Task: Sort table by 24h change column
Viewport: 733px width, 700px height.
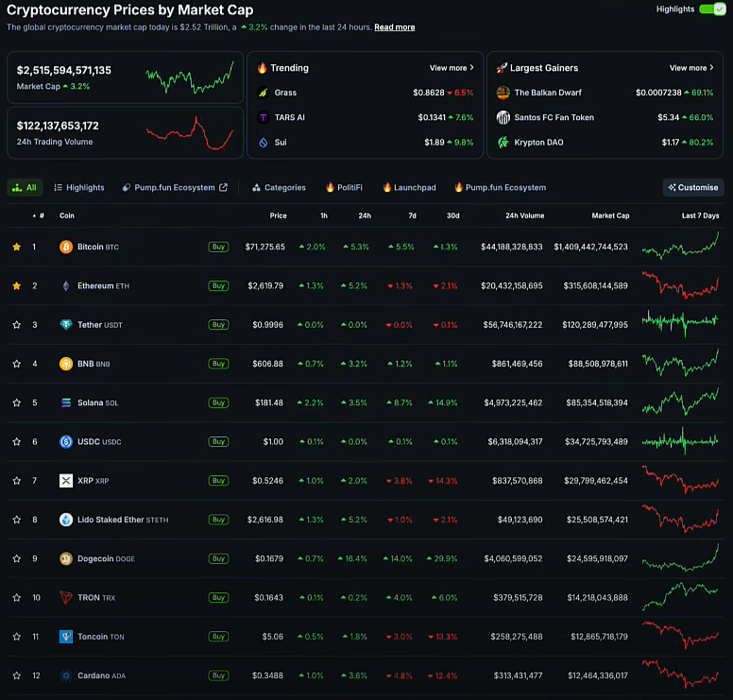Action: click(x=365, y=215)
